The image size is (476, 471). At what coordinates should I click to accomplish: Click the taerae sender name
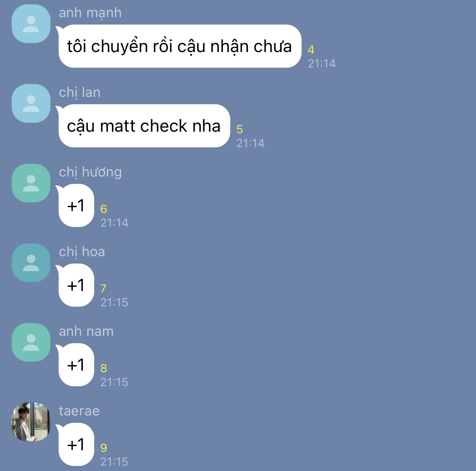(x=79, y=411)
